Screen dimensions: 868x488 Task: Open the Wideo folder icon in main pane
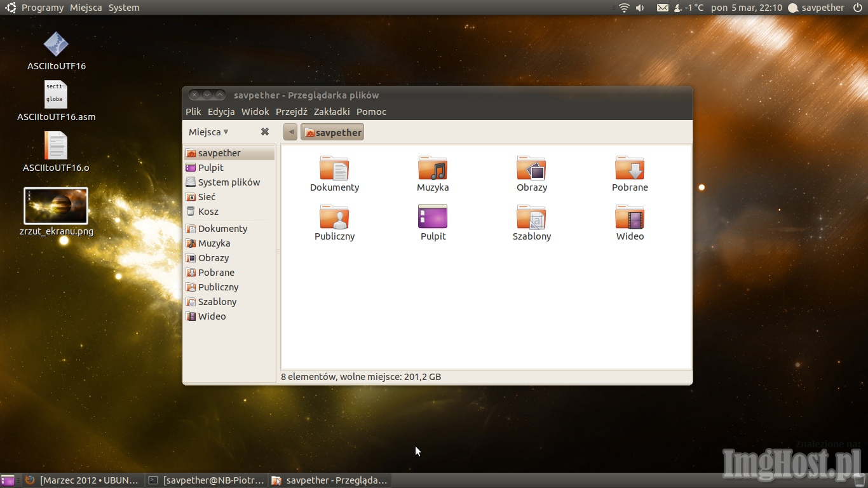click(630, 217)
